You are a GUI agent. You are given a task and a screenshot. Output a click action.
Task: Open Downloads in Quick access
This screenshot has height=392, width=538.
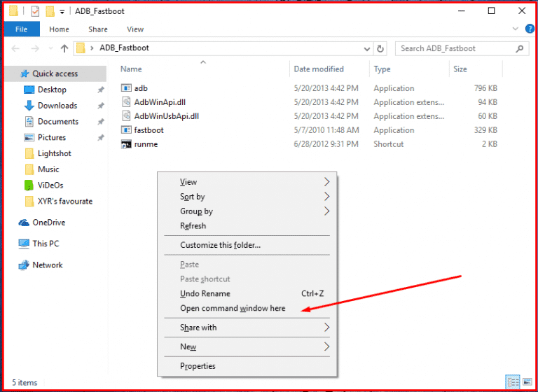tap(57, 106)
